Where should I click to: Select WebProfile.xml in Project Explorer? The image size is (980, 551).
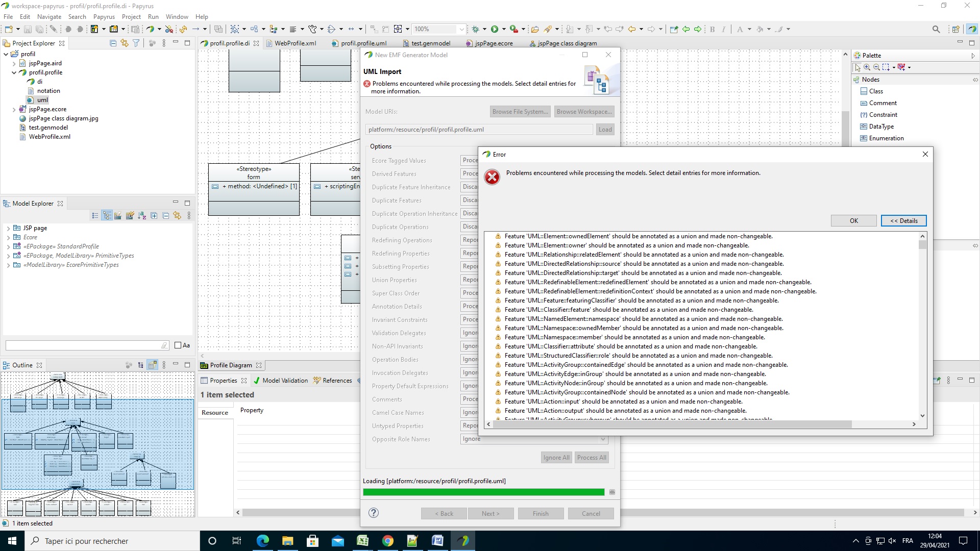coord(50,137)
